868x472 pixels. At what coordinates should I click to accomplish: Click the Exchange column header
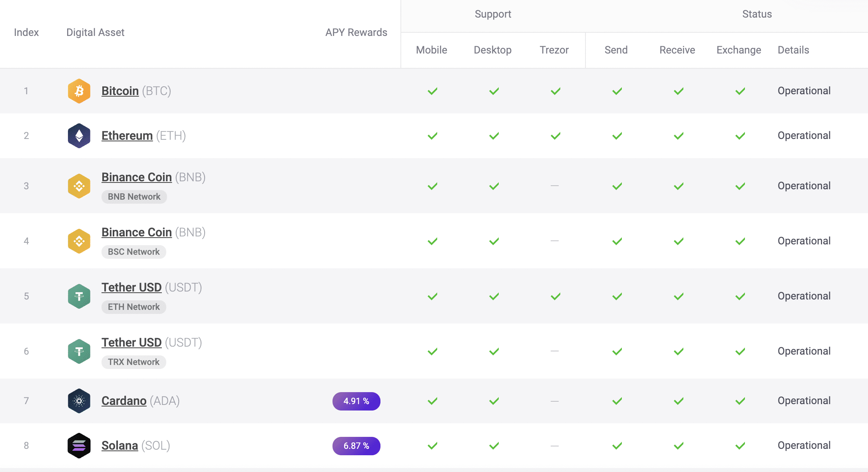(x=739, y=50)
